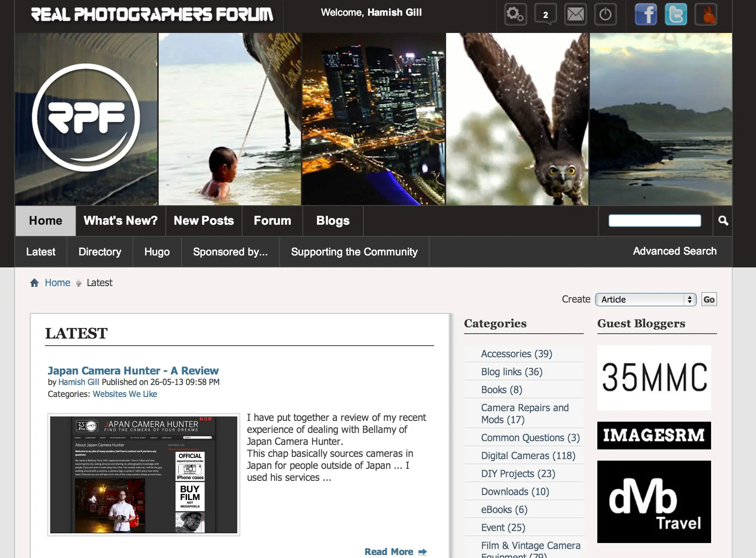Open the eBooks (6) category
Screen dimensions: 756x558
504,510
